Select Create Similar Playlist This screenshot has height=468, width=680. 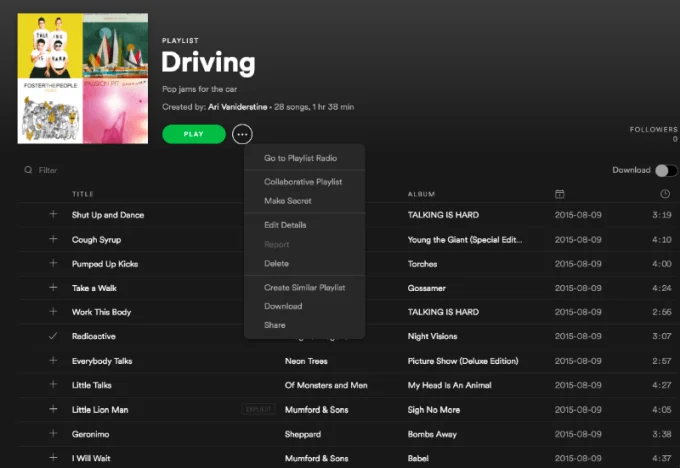point(304,288)
